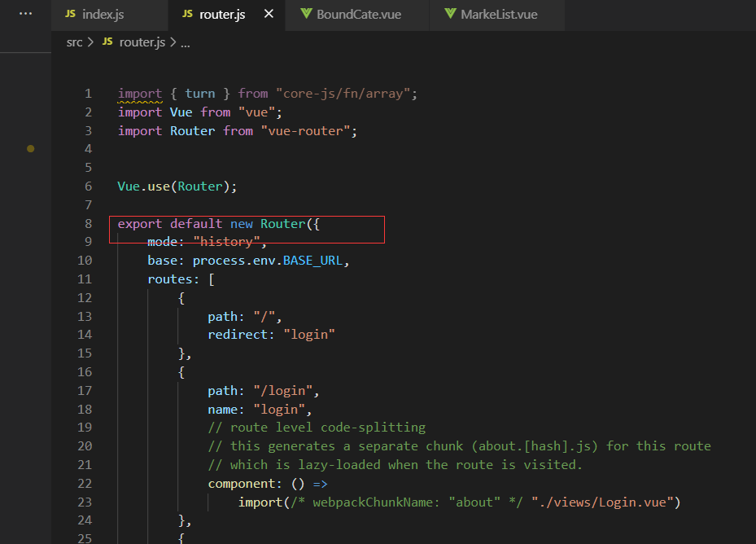Click the Vue icon on BoundCate.vue tab

(x=306, y=14)
